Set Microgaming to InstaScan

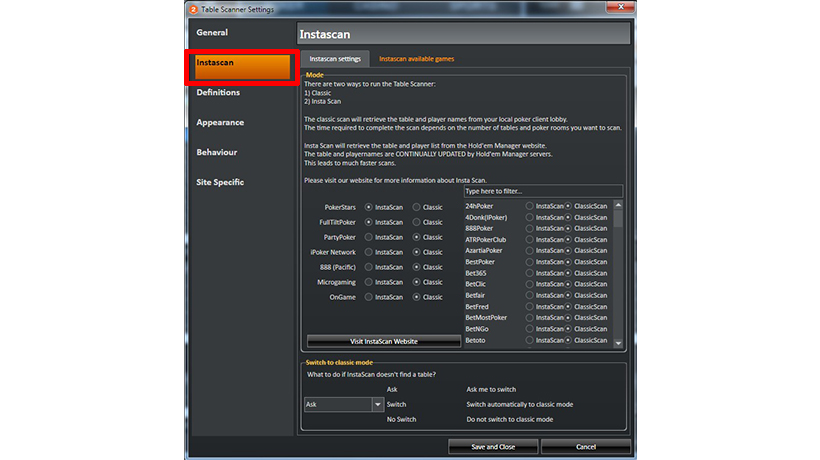tap(369, 282)
